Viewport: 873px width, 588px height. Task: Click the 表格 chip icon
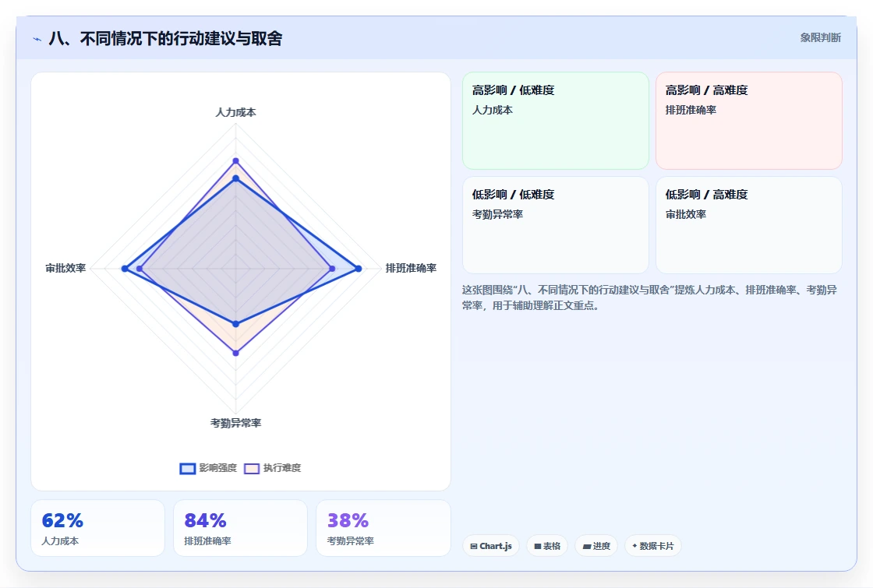coord(538,546)
